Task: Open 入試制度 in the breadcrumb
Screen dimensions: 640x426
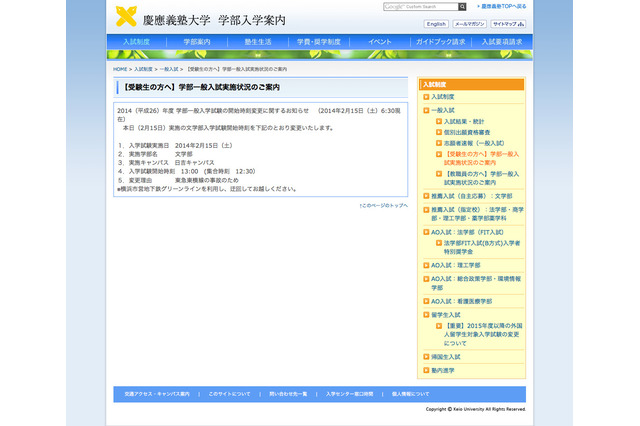Action: (143, 69)
